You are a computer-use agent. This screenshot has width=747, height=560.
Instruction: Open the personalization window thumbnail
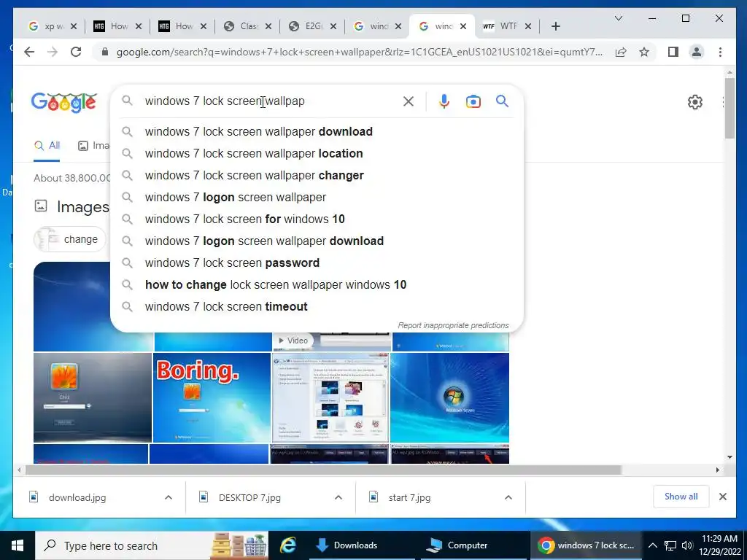tap(330, 397)
